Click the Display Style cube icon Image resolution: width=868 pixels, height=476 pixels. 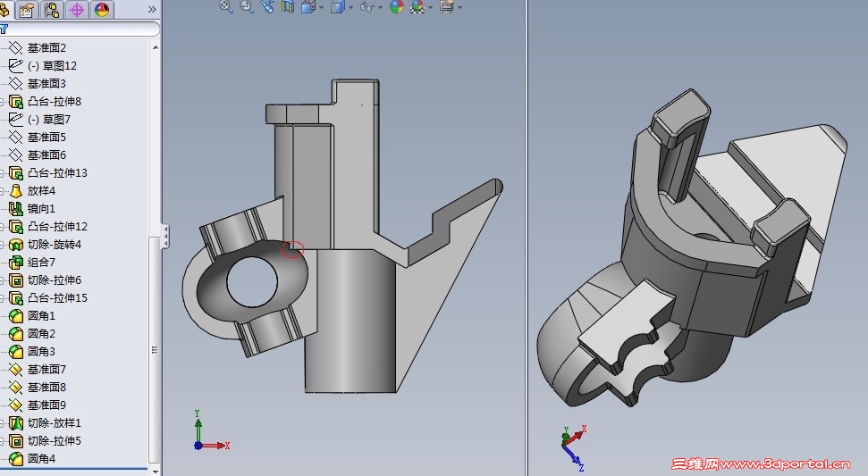[337, 6]
